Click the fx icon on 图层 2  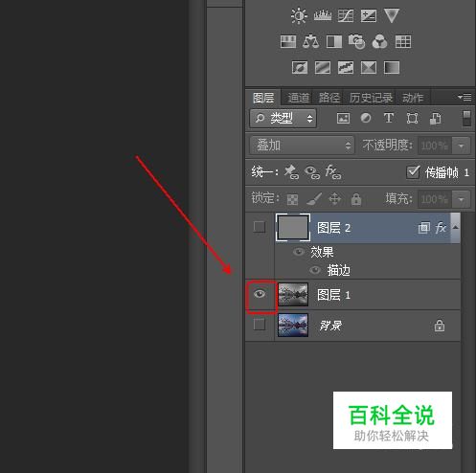441,228
